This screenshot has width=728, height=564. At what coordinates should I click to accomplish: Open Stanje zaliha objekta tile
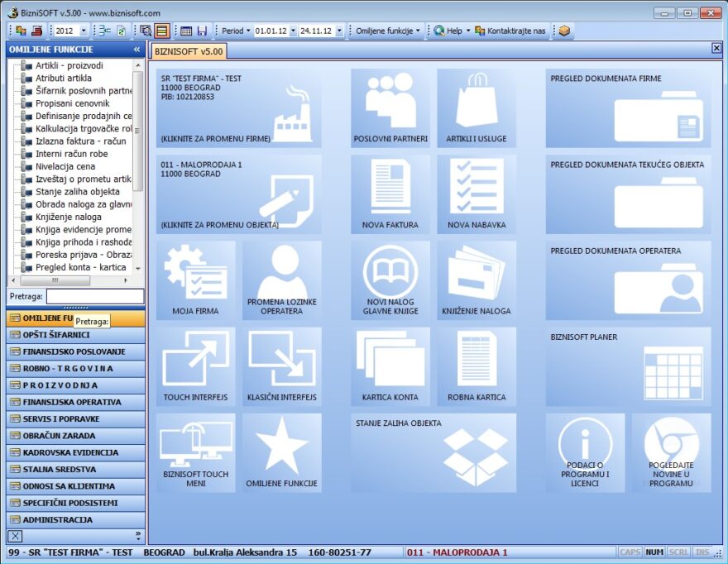(x=433, y=453)
